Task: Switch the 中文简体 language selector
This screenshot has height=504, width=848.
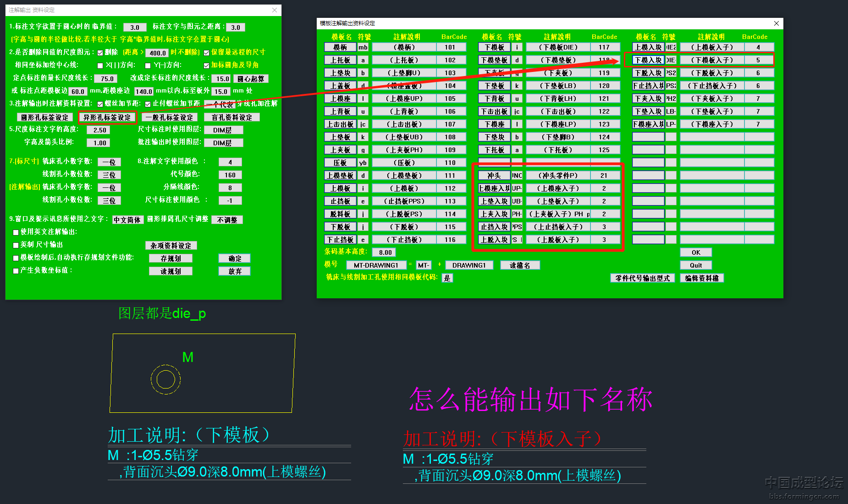Action: [127, 220]
